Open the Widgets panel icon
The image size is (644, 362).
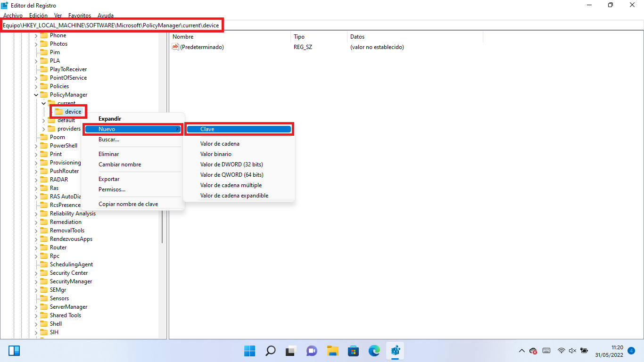click(14, 351)
